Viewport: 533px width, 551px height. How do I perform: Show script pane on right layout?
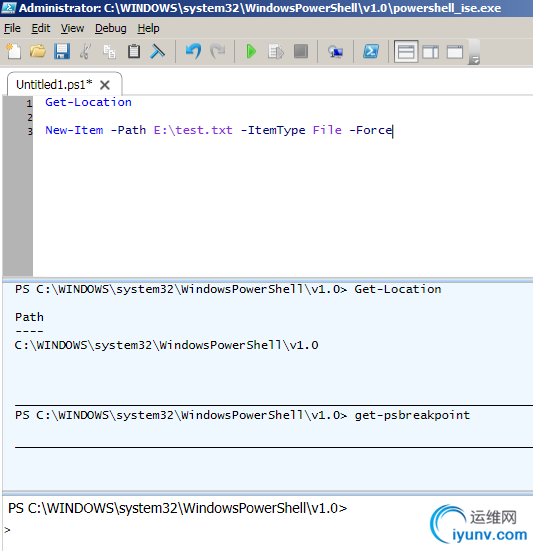(430, 52)
